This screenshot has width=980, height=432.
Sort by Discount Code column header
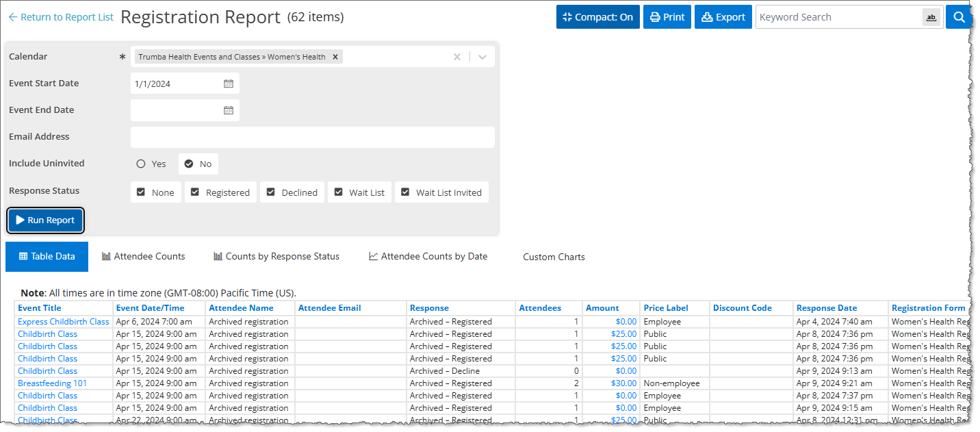click(x=742, y=308)
